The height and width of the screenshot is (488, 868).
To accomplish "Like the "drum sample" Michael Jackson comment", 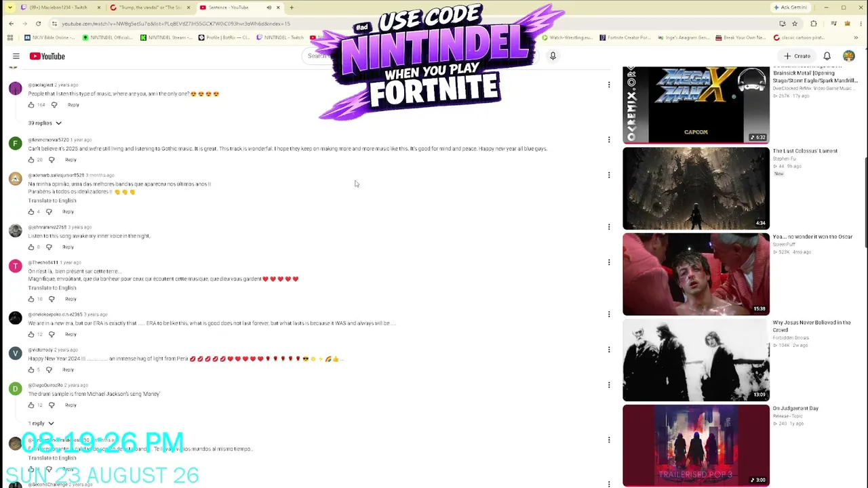I will point(31,405).
